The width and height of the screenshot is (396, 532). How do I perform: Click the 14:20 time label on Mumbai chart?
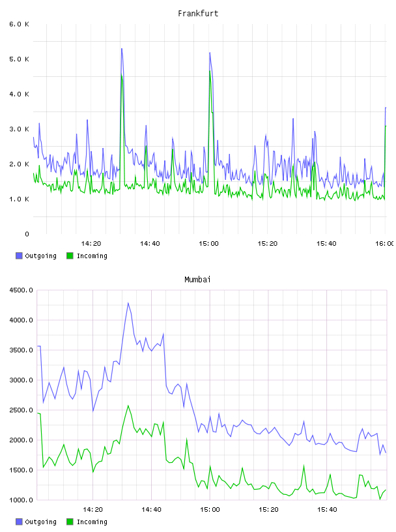92,509
